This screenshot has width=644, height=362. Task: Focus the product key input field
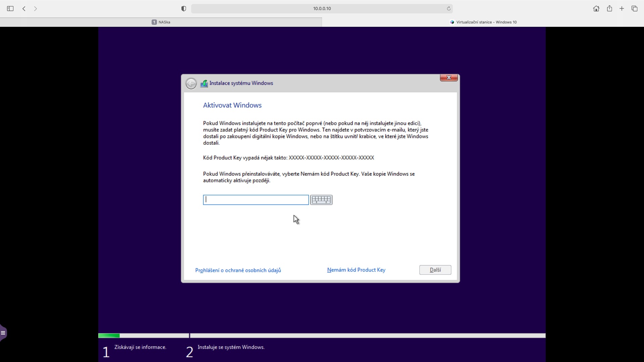[256, 200]
